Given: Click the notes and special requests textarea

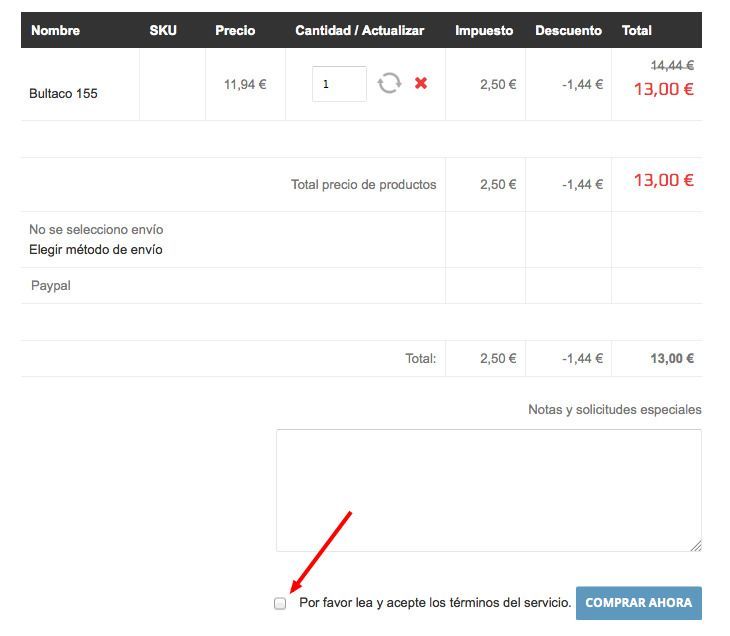Looking at the screenshot, I should pos(489,491).
